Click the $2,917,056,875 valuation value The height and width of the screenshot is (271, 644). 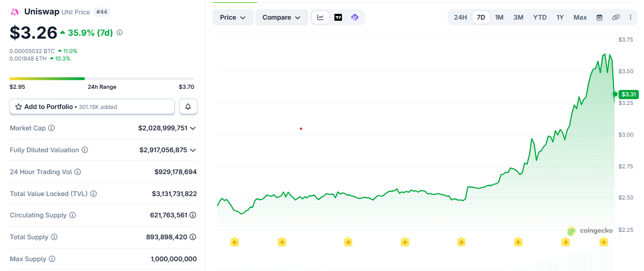click(163, 150)
